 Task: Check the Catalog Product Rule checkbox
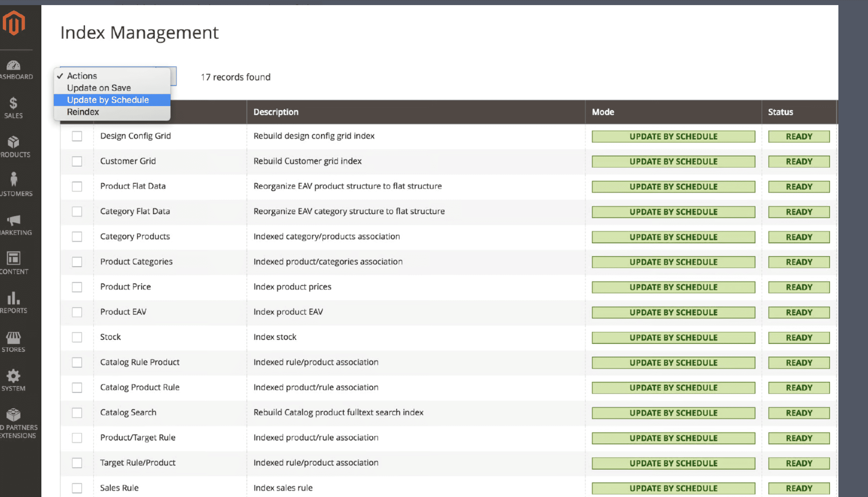(x=77, y=388)
